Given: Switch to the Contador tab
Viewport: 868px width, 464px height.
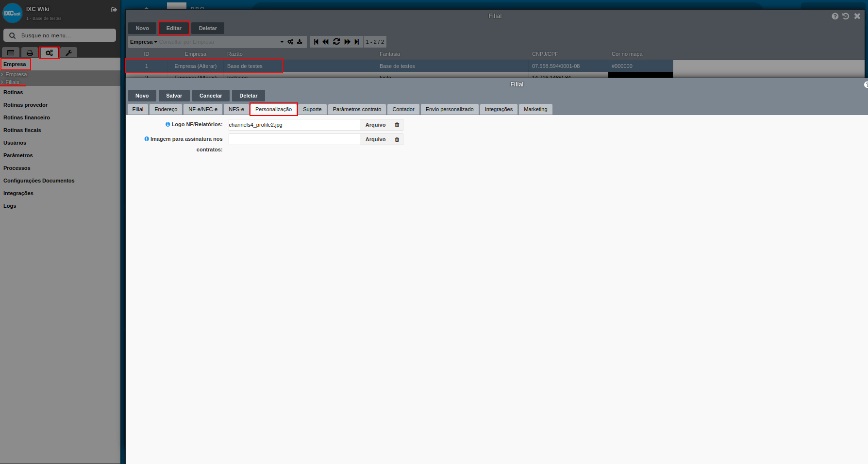Looking at the screenshot, I should pos(403,109).
